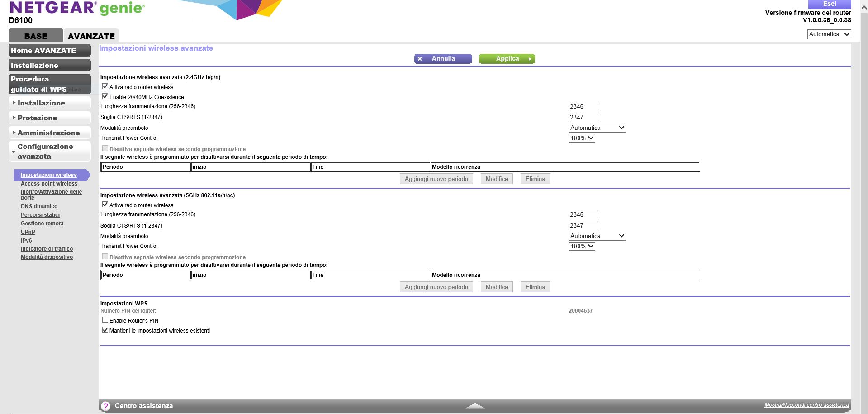This screenshot has height=414, width=868.
Task: Uncheck Mantieni le impostazioni wireless esistenti
Action: point(105,330)
